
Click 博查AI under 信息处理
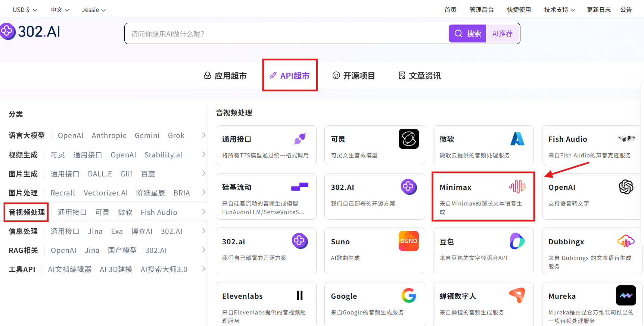(x=142, y=231)
